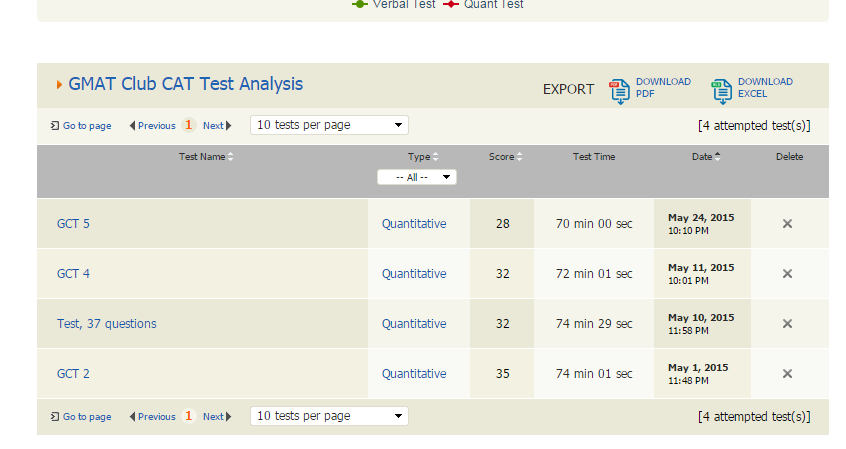
Task: Click the bottom Go to page icon
Action: pyautogui.click(x=54, y=417)
